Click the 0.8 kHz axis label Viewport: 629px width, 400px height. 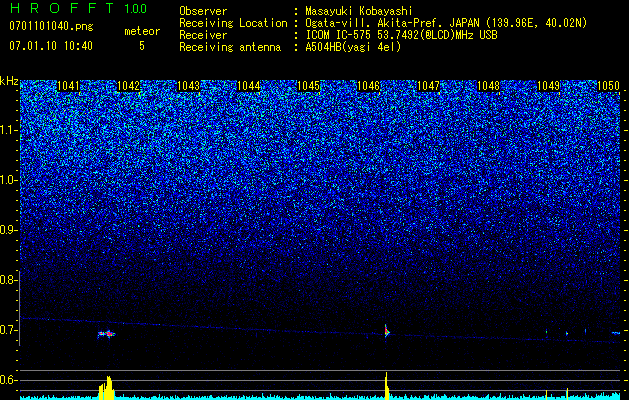[x=8, y=280]
